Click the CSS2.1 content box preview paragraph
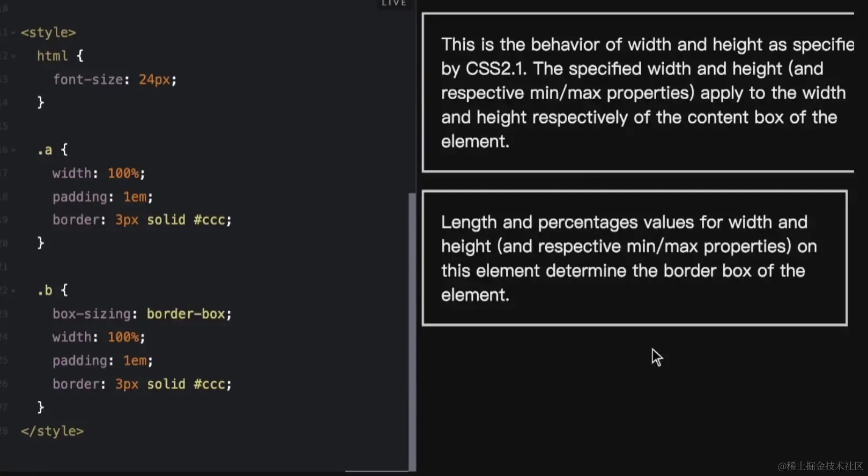The image size is (868, 476). [638, 93]
